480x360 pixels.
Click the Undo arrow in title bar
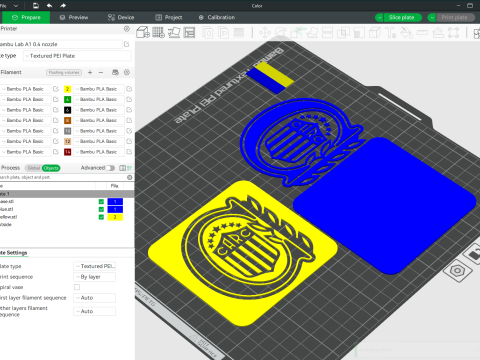click(49, 6)
